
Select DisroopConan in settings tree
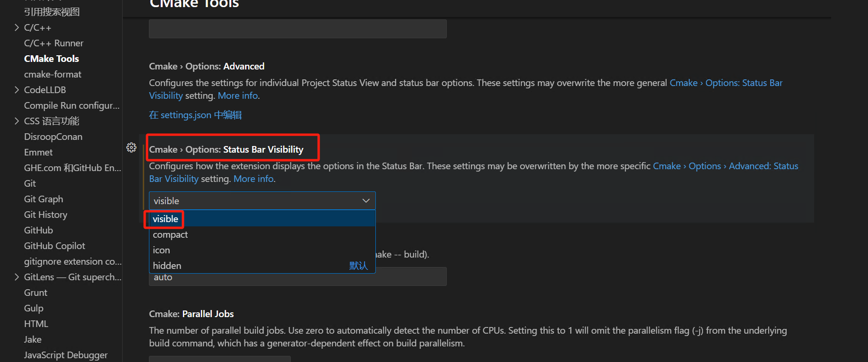(53, 137)
